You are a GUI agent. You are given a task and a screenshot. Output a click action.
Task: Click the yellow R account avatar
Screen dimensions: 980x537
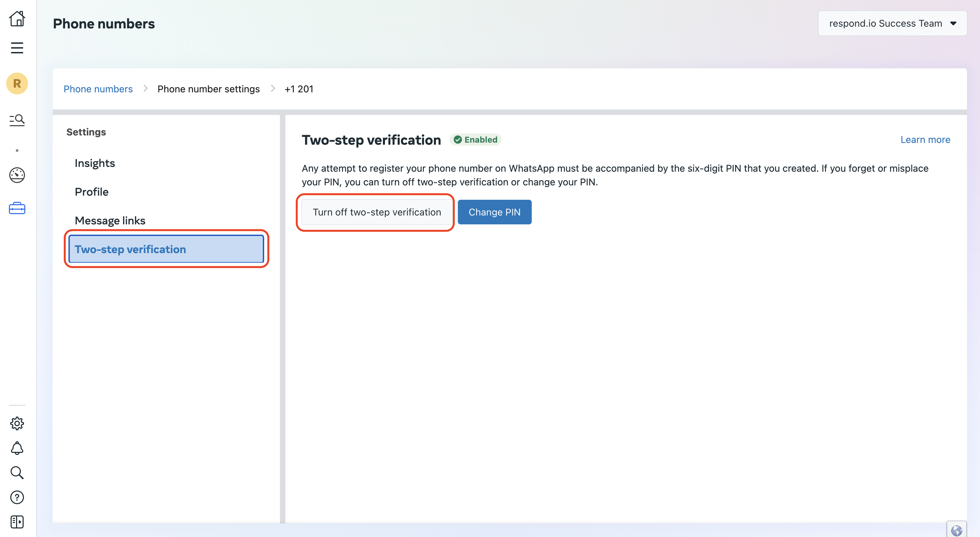pos(17,83)
